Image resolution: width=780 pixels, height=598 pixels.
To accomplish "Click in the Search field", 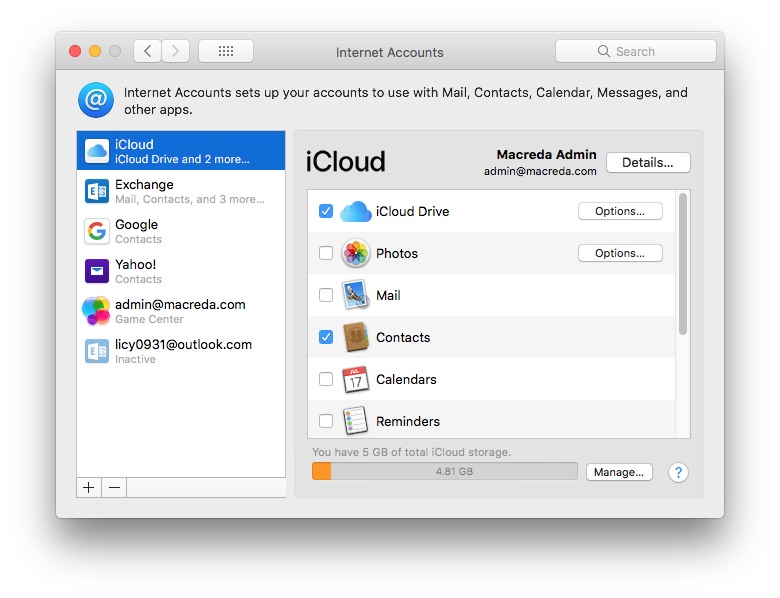I will [x=636, y=51].
